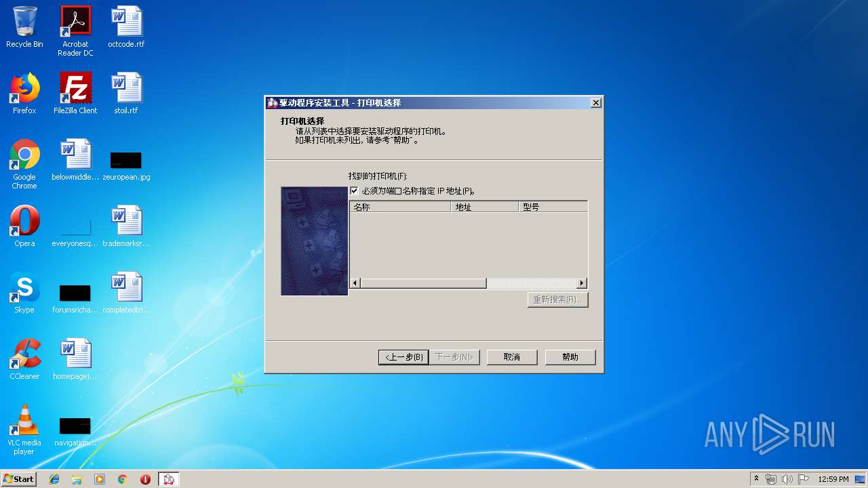Open Chrome from the taskbar
Image resolution: width=868 pixels, height=488 pixels.
(x=123, y=479)
